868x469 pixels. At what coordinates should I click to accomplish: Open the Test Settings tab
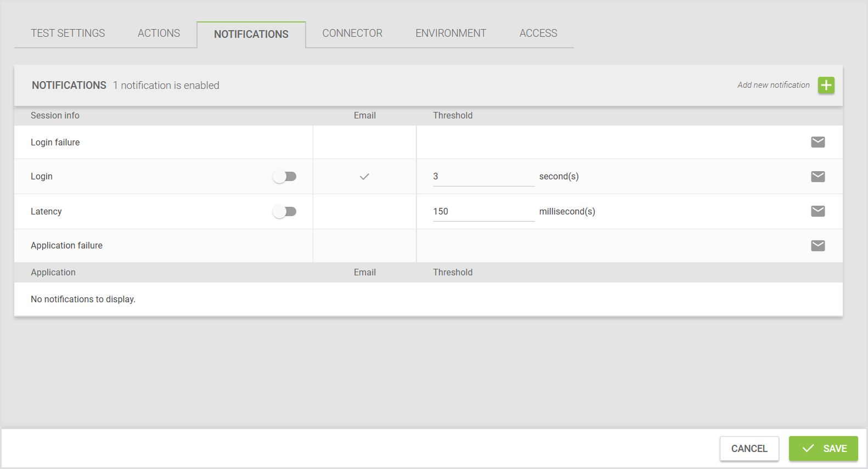67,33
